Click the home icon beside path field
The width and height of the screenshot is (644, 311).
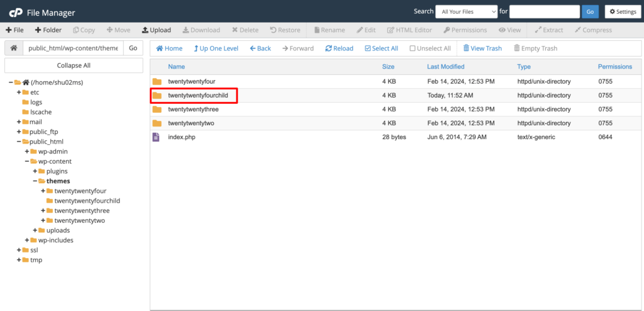click(x=14, y=48)
